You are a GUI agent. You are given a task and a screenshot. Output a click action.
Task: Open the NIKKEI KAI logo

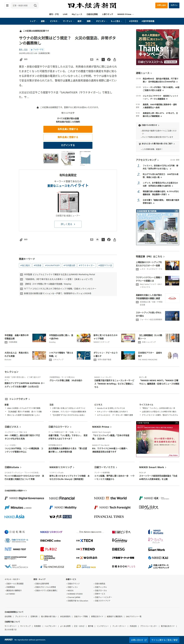click(158, 558)
